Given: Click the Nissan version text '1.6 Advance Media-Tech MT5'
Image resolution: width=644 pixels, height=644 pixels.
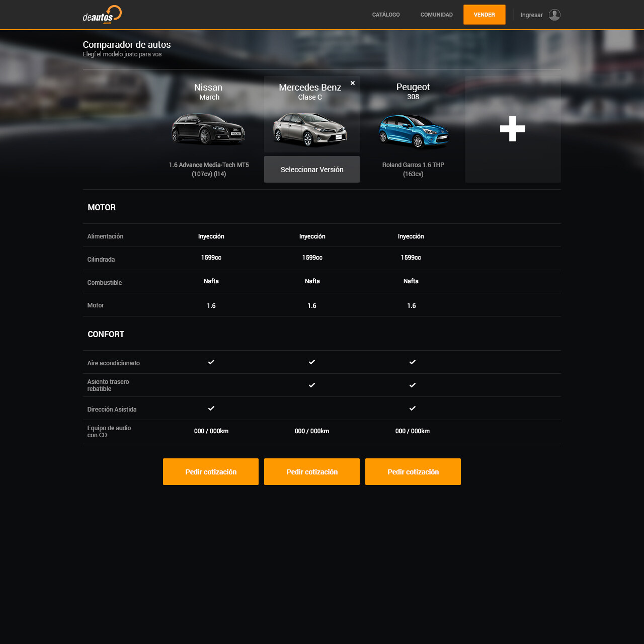Looking at the screenshot, I should pos(209,165).
